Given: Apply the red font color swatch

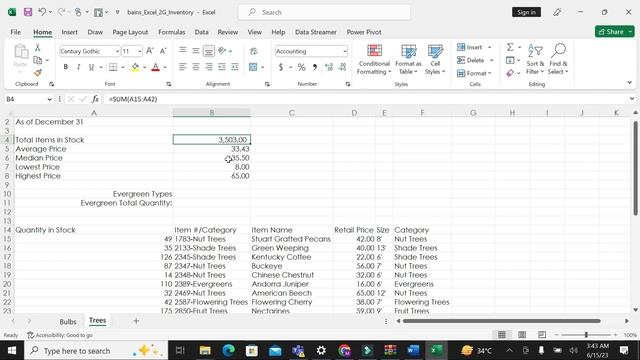Looking at the screenshot, I should point(156,67).
